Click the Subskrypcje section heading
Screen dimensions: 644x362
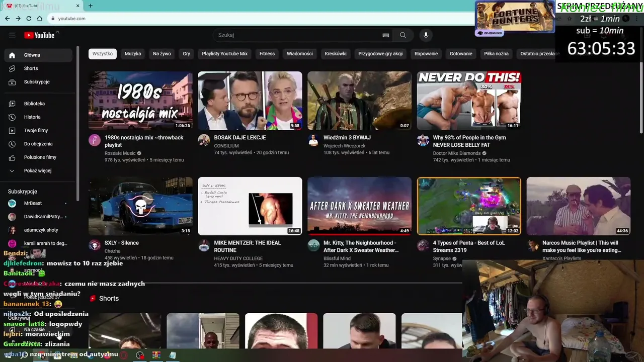[x=23, y=192]
